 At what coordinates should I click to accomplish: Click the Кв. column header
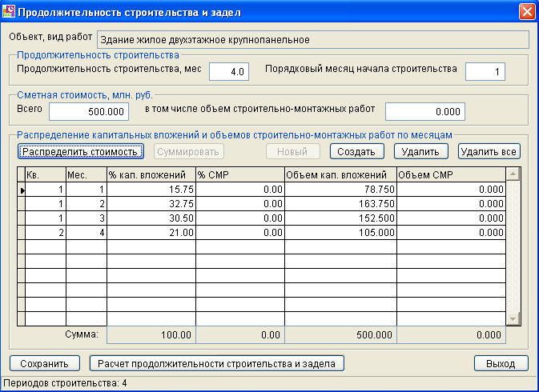pyautogui.click(x=46, y=174)
